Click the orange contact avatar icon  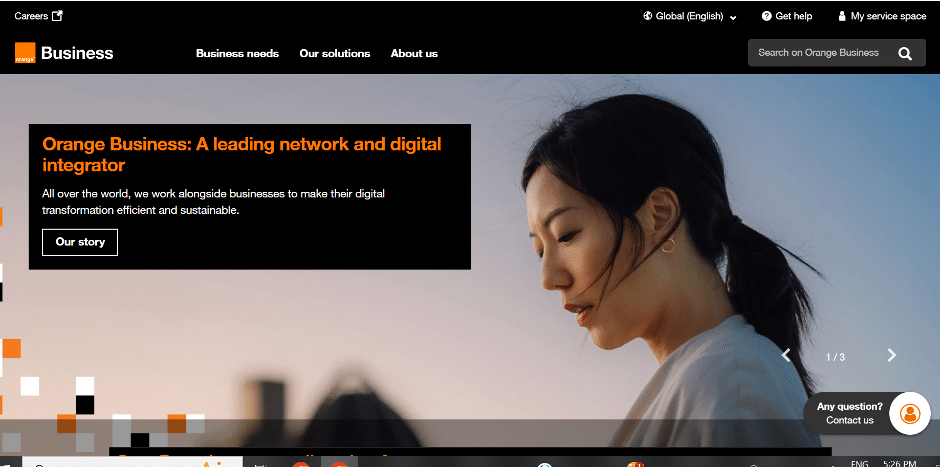pyautogui.click(x=910, y=413)
